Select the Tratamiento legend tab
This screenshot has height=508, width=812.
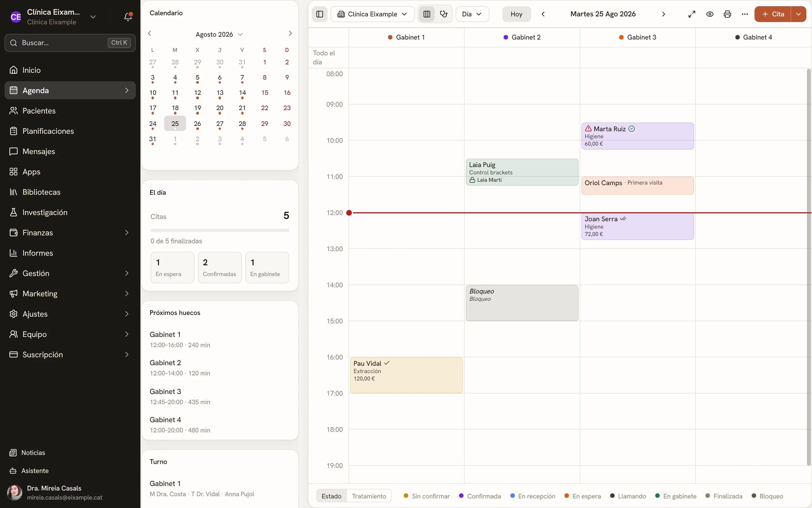coord(369,496)
